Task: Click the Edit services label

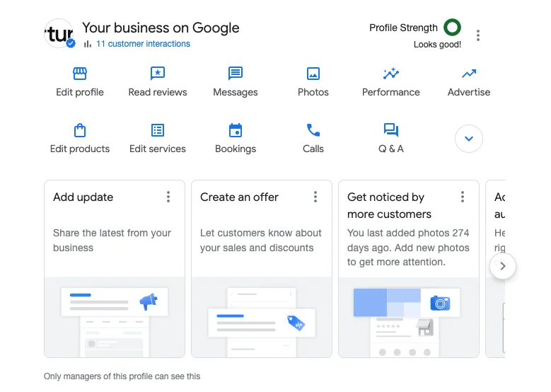Action: [158, 149]
